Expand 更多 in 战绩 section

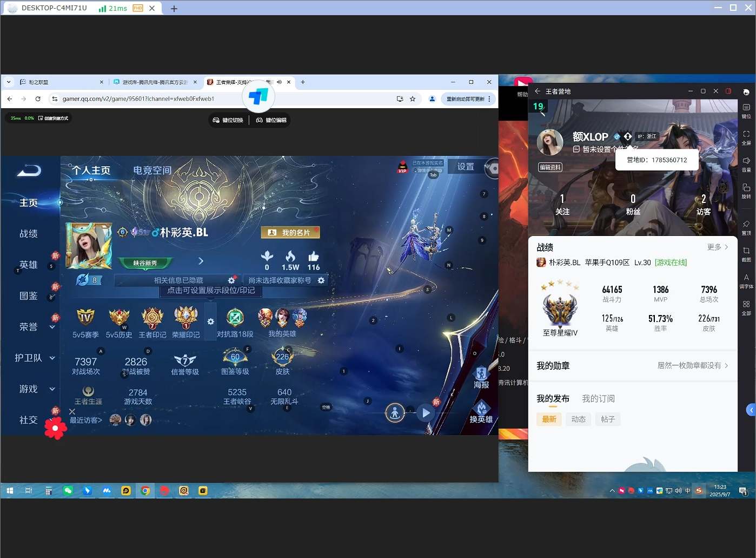718,247
